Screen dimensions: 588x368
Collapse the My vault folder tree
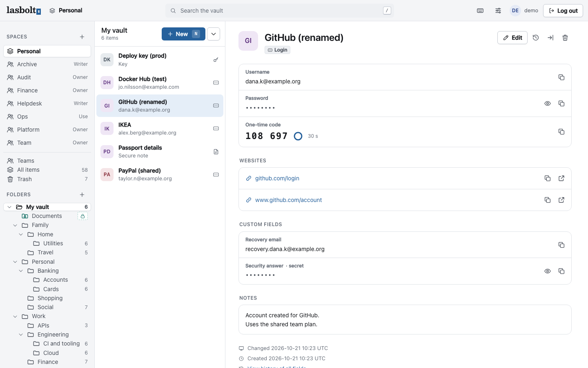(9, 207)
